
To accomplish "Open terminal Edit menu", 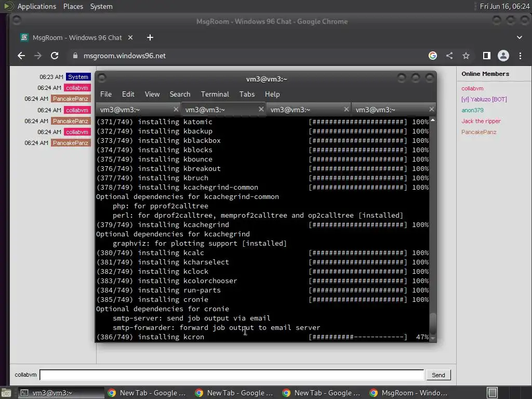I will click(x=128, y=95).
